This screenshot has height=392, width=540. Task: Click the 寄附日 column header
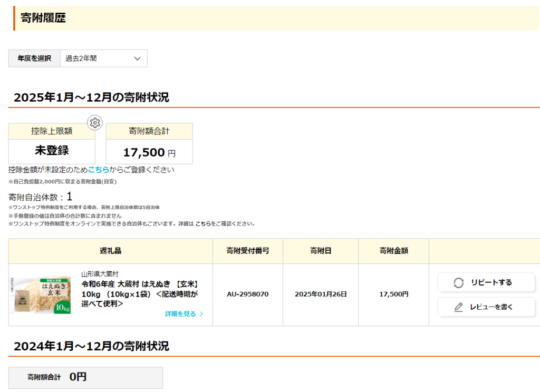click(320, 251)
